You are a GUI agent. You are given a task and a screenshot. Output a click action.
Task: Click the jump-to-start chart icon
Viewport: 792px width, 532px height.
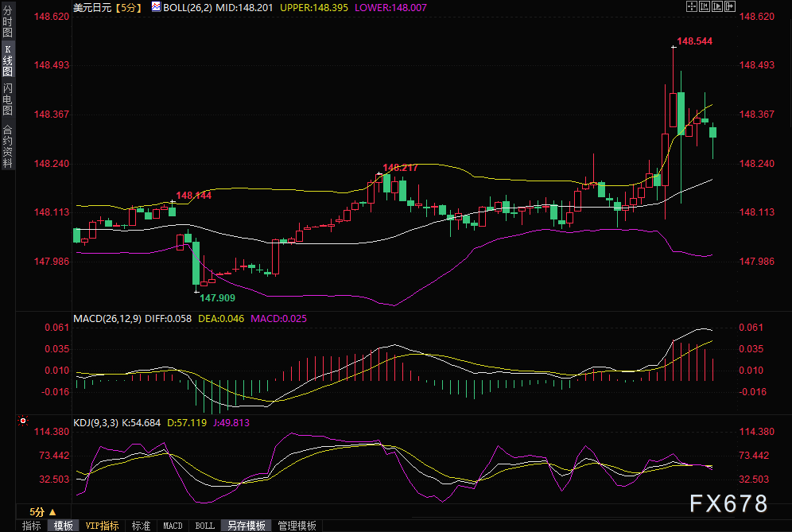[x=705, y=6]
